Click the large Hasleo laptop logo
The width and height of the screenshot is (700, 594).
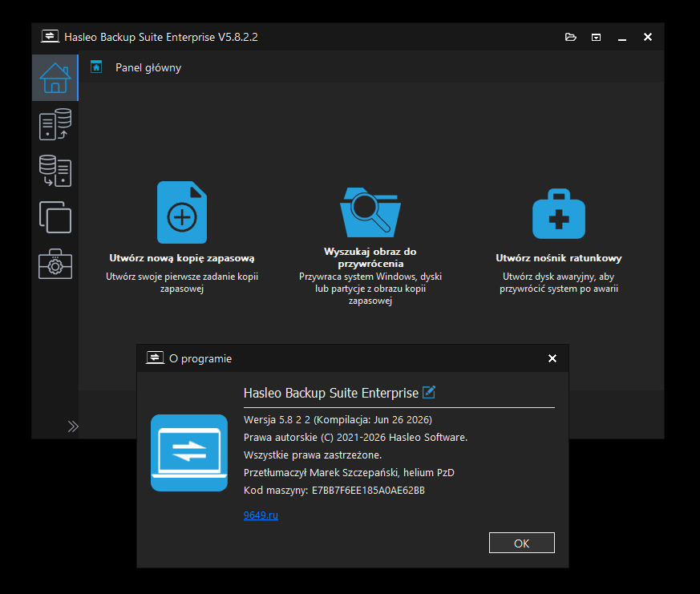pyautogui.click(x=189, y=453)
